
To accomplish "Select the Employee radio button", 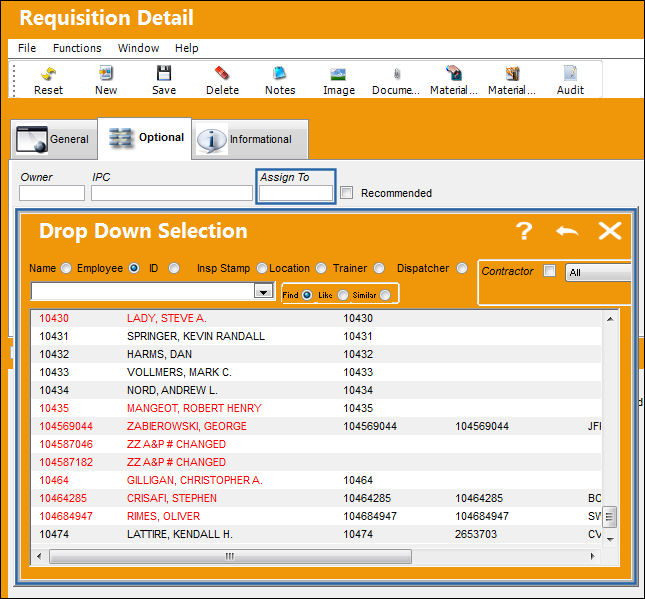I will pos(134,268).
